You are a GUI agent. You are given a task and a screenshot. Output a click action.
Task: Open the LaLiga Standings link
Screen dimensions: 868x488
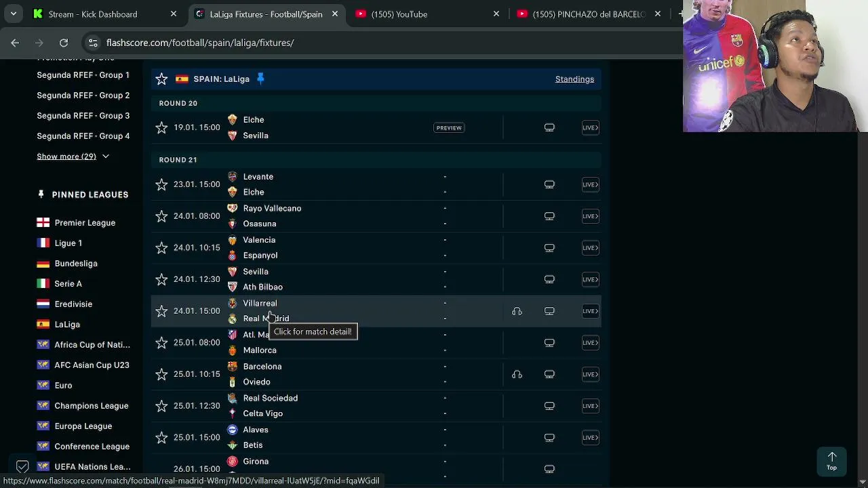[x=574, y=79]
